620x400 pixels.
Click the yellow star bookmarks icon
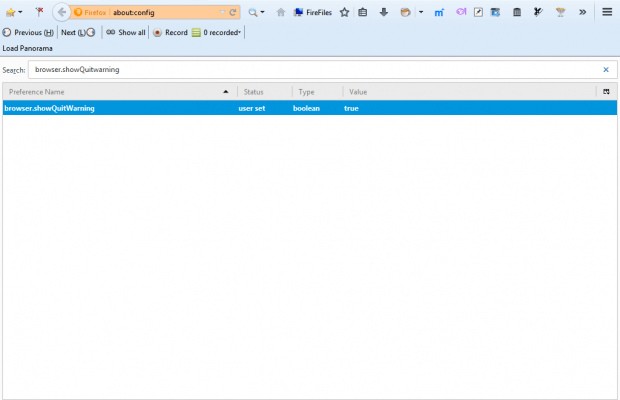pos(10,13)
